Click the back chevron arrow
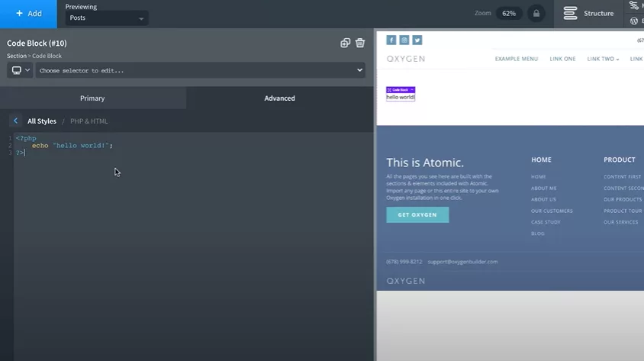Image resolution: width=644 pixels, height=361 pixels. (x=15, y=121)
